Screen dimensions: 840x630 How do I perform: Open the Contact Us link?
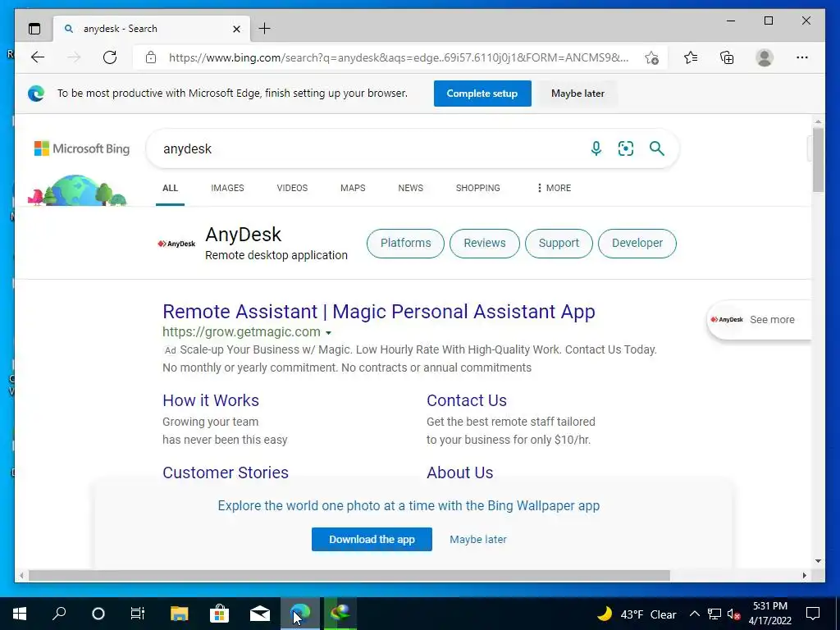tap(467, 400)
